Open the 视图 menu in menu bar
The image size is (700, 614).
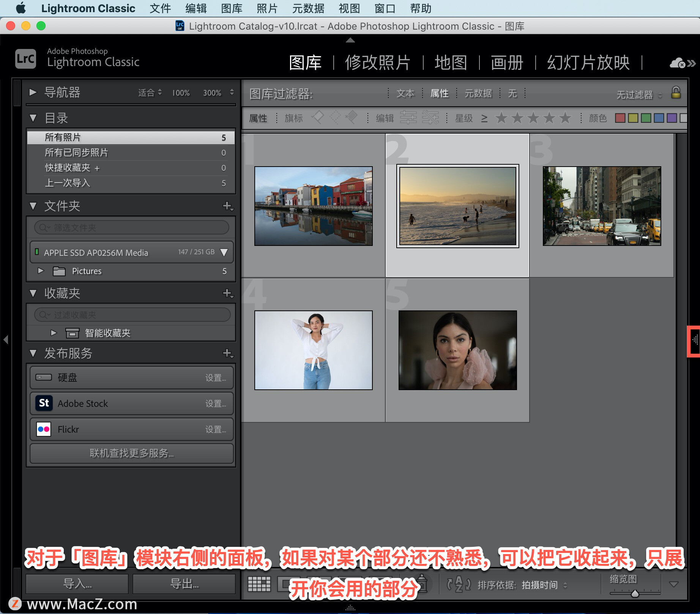(349, 8)
